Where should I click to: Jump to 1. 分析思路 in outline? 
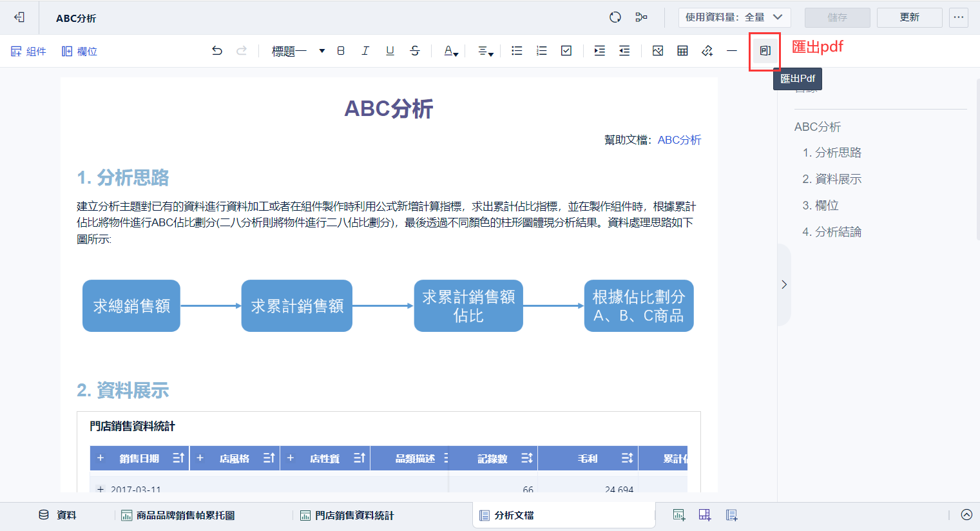coord(832,153)
